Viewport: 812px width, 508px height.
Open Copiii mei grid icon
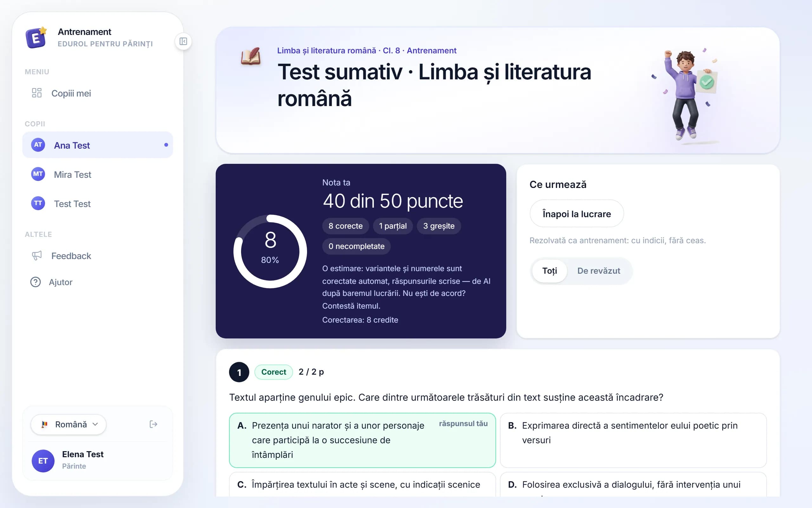(36, 93)
